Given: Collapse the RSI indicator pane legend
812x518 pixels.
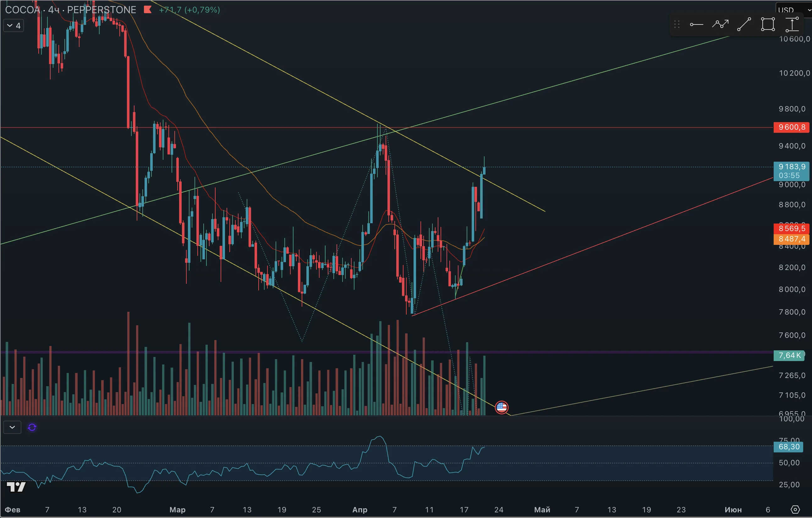Looking at the screenshot, I should pyautogui.click(x=12, y=427).
